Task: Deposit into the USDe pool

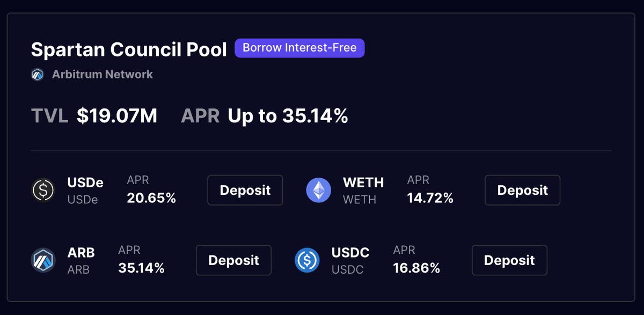Action: click(245, 190)
